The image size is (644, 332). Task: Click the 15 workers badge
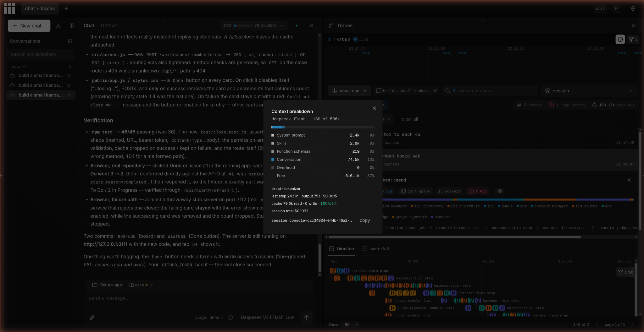pos(449,191)
